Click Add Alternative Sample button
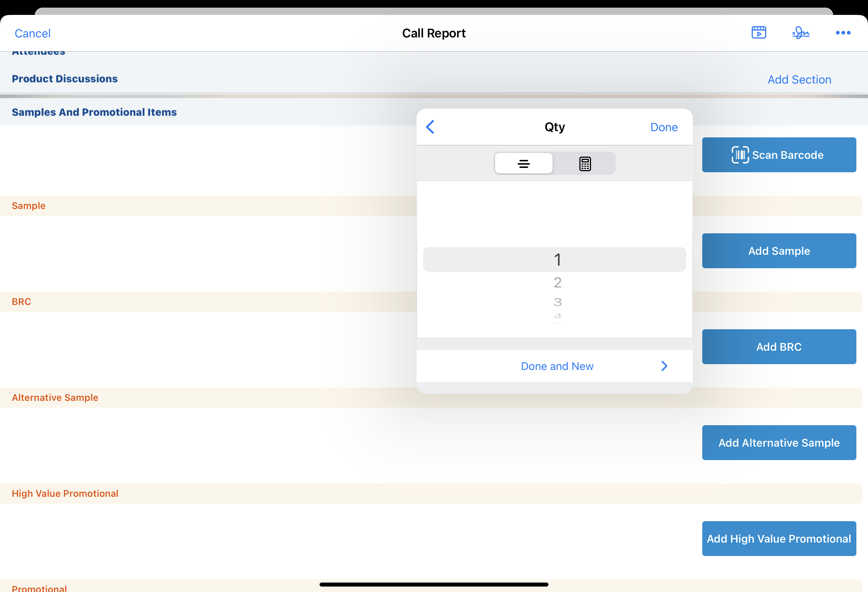 (x=778, y=443)
